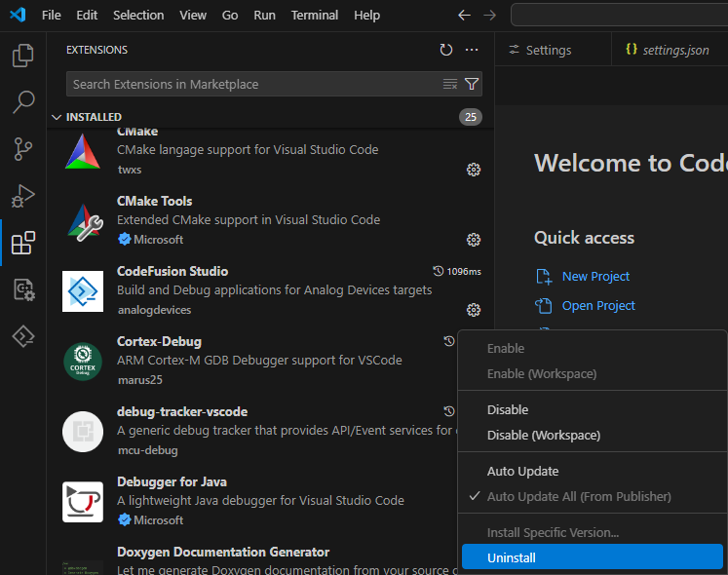This screenshot has height=575, width=728.
Task: Open CodeFusion Studio activity bar icon
Action: point(22,336)
